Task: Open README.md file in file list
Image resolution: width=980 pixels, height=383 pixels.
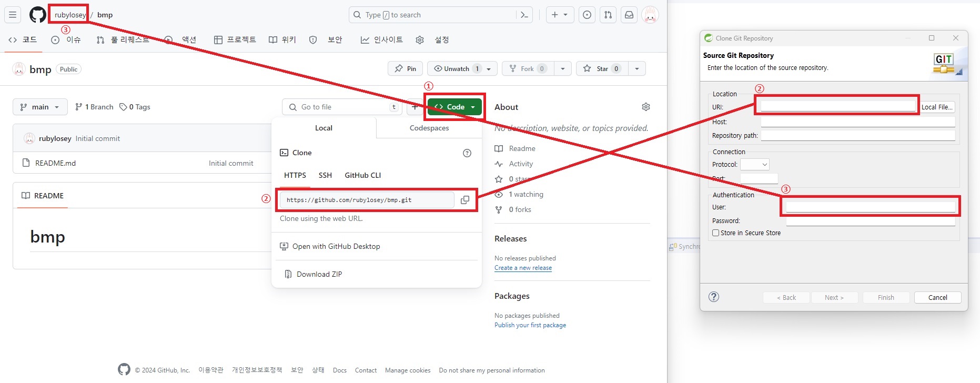Action: pyautogui.click(x=55, y=163)
